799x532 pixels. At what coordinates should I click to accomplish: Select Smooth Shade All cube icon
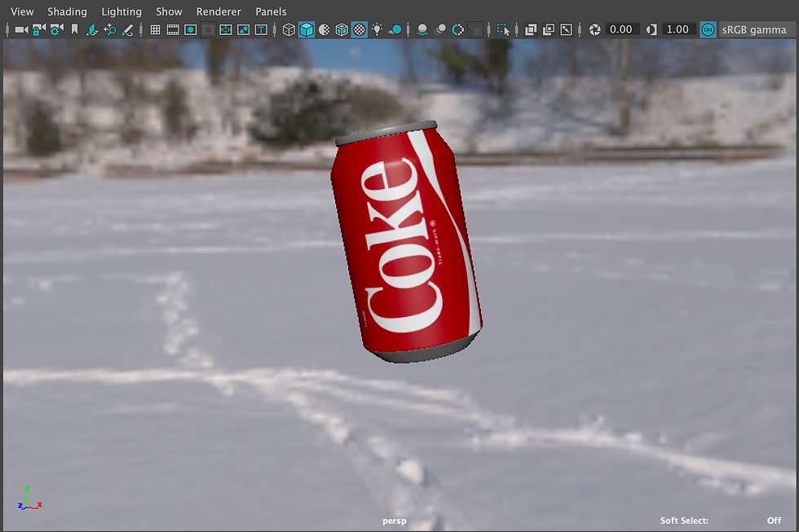point(307,29)
